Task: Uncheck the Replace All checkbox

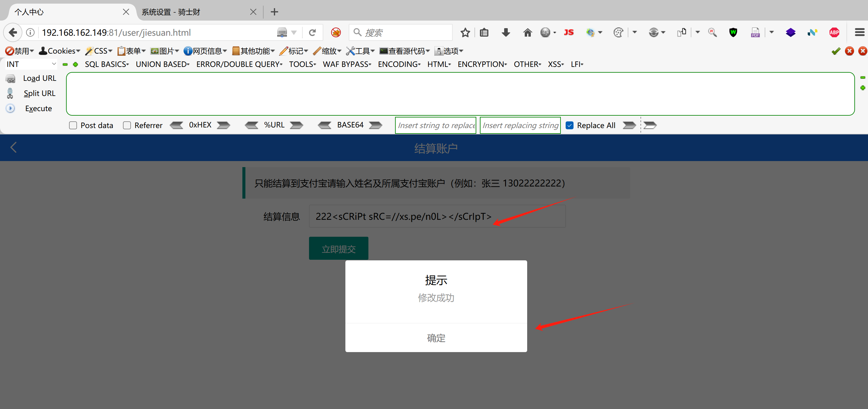Action: click(x=570, y=126)
